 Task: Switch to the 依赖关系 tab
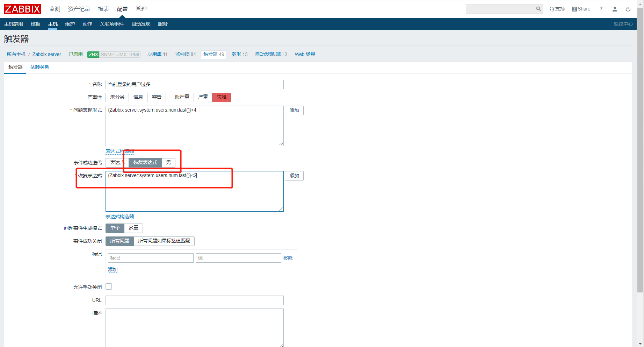pos(40,67)
